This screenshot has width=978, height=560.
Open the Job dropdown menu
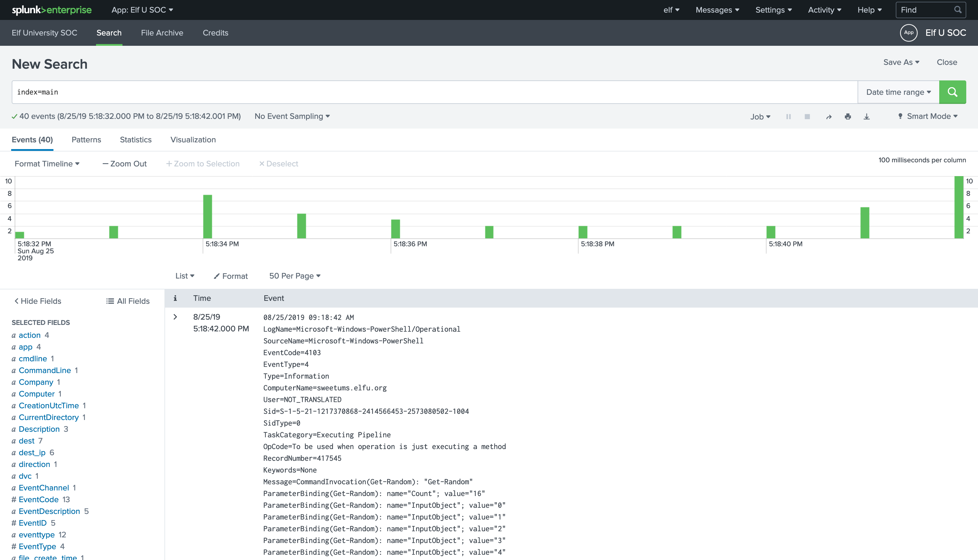click(760, 117)
